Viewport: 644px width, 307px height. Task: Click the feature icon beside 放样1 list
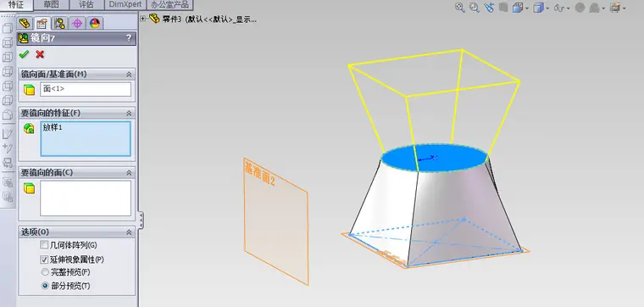pos(29,129)
